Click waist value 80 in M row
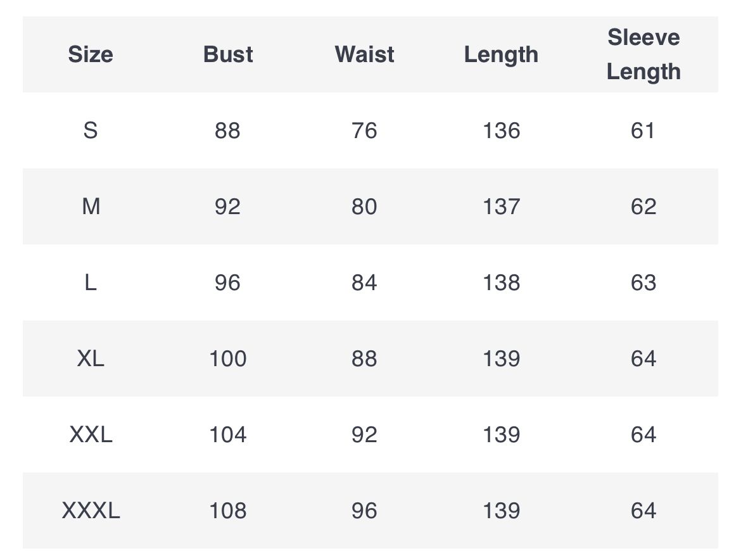 (364, 207)
